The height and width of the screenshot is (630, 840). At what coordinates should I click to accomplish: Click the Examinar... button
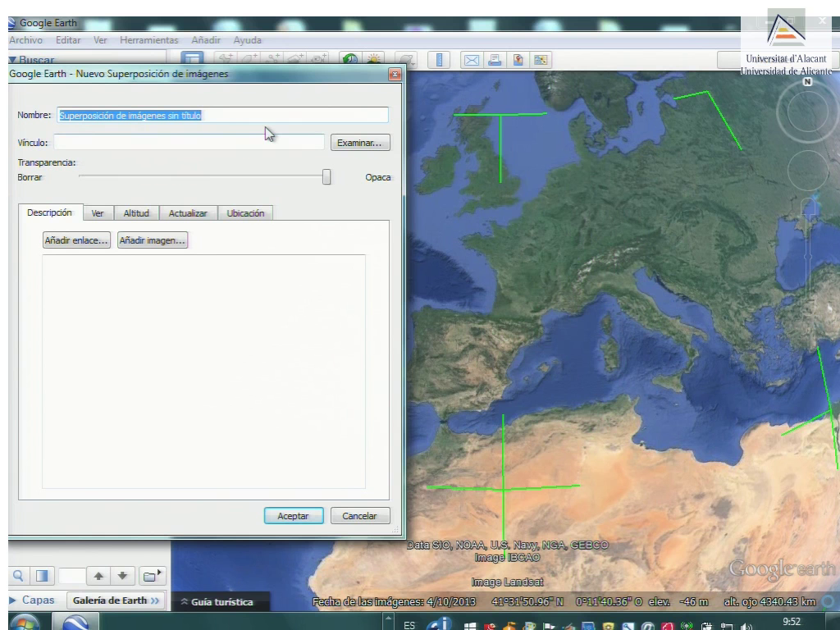pos(360,143)
